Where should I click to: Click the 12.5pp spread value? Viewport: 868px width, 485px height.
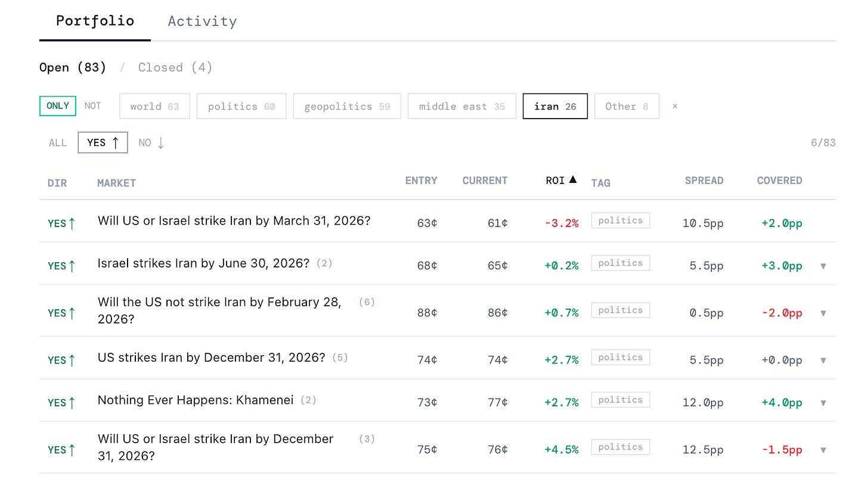point(703,450)
